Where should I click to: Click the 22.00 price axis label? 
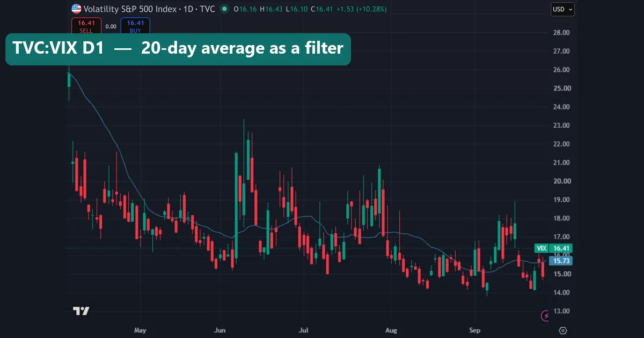[x=561, y=144]
